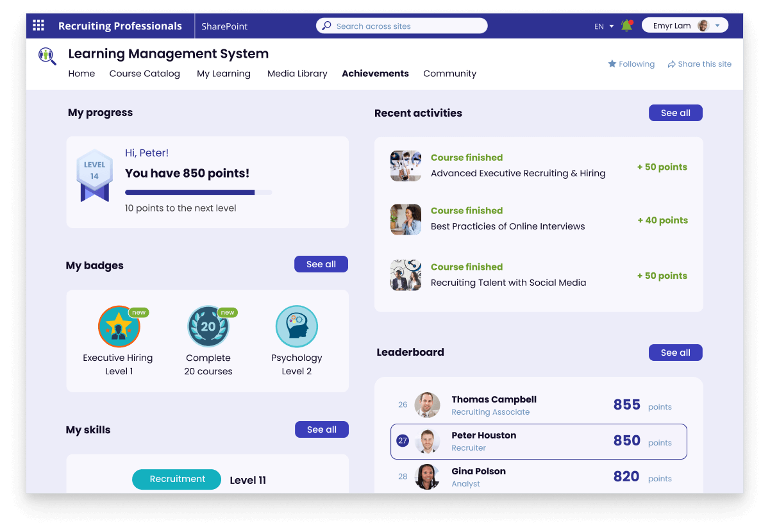The image size is (770, 532).
Task: Open the EN language dropdown
Action: click(604, 26)
